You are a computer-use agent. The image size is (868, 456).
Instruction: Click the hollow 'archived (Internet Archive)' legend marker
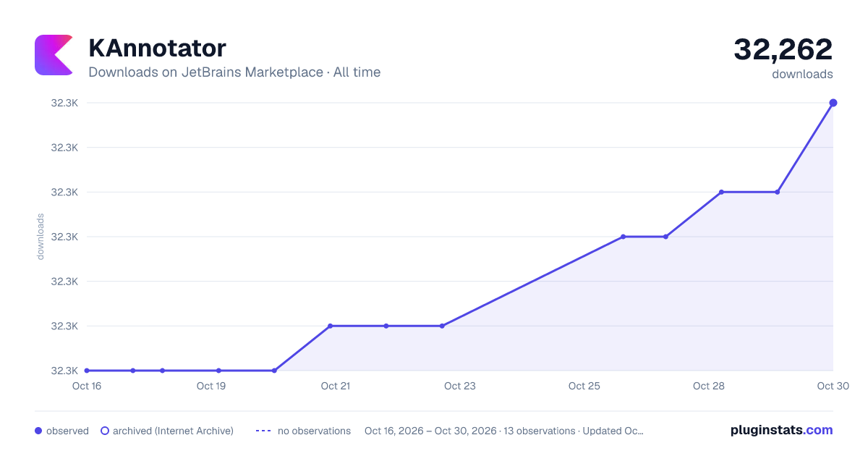[105, 431]
